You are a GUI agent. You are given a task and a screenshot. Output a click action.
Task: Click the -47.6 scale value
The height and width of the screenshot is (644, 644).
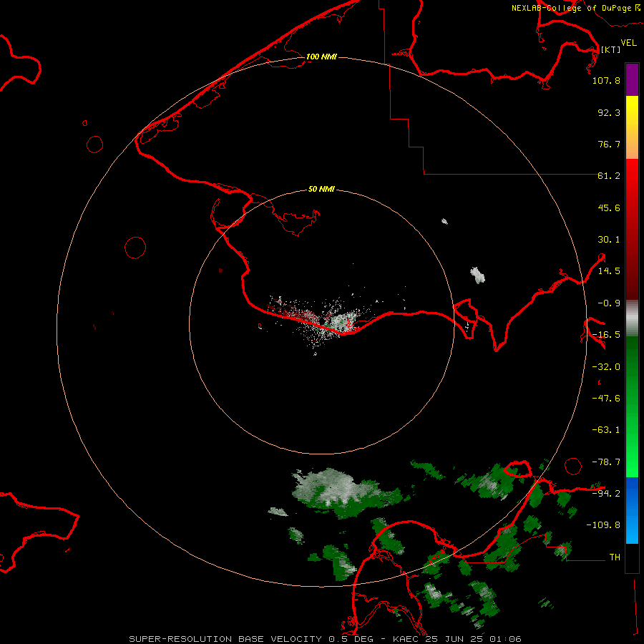[x=606, y=399]
